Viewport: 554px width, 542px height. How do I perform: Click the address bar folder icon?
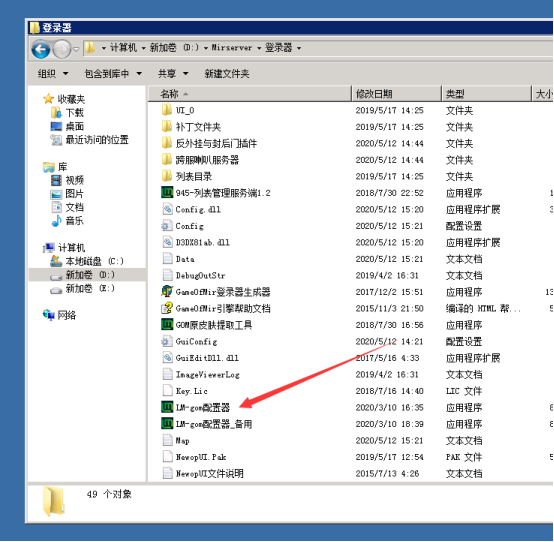click(x=90, y=47)
